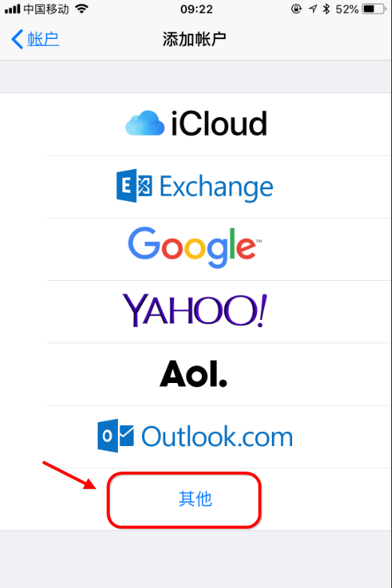Tap the battery indicator icon
Image resolution: width=392 pixels, height=588 pixels.
[374, 8]
